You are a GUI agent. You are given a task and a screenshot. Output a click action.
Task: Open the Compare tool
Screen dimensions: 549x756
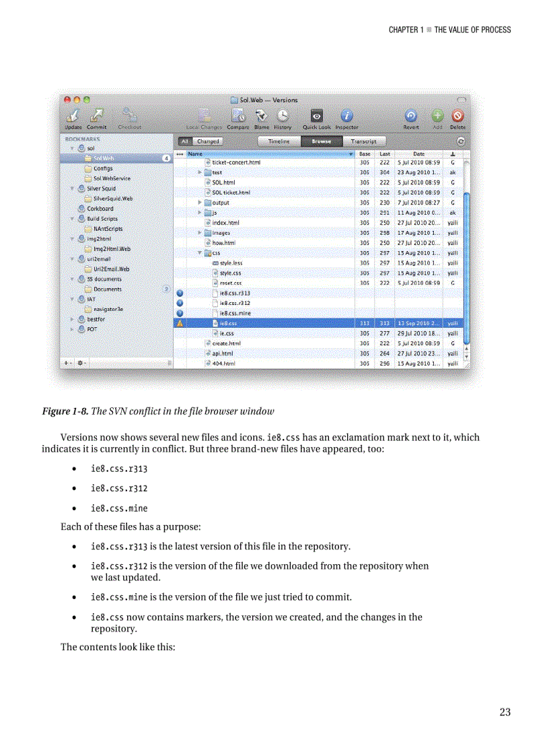coord(238,116)
